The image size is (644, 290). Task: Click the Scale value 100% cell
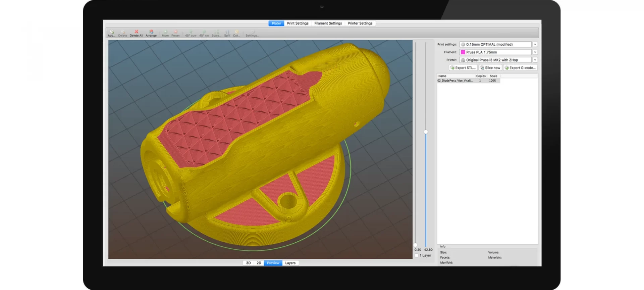(x=492, y=81)
